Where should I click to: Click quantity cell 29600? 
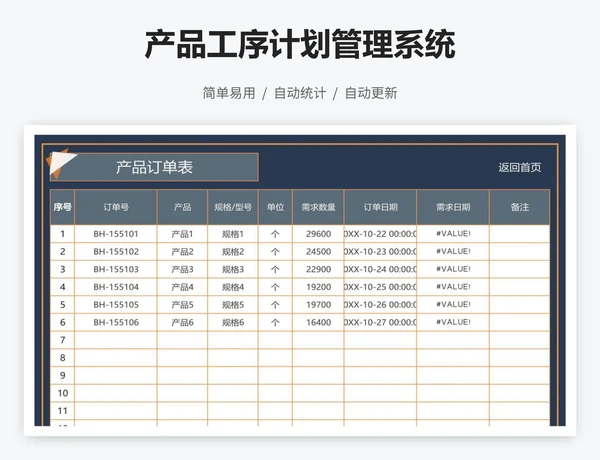(x=318, y=234)
